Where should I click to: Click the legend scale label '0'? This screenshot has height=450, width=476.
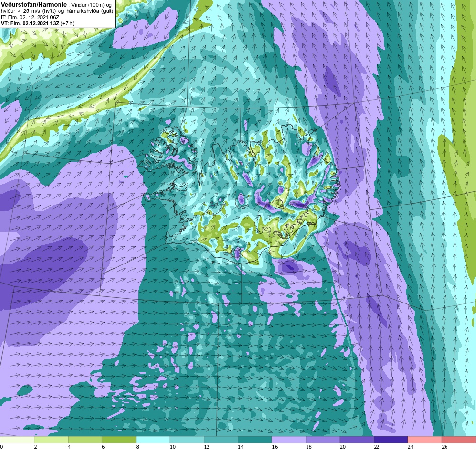tap(1, 447)
